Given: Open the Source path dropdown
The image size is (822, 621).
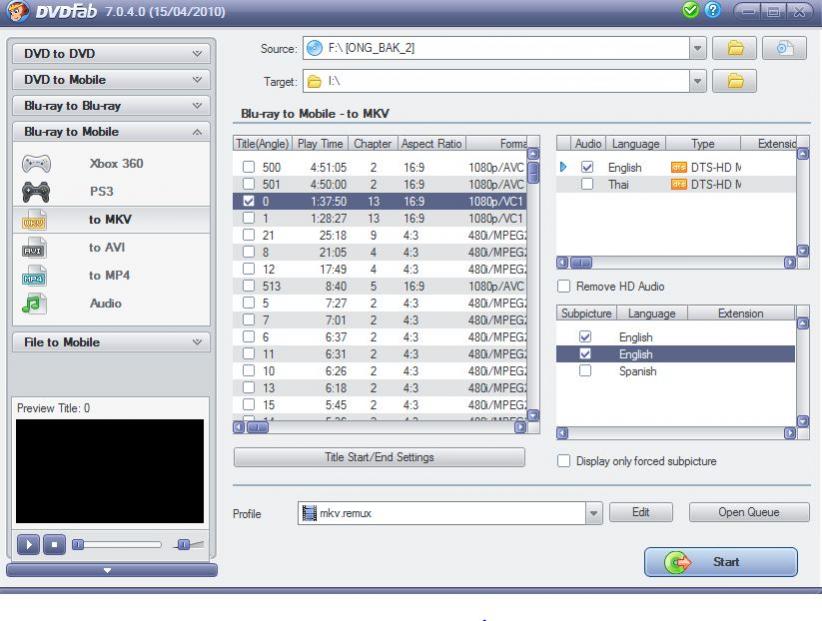Looking at the screenshot, I should [697, 48].
